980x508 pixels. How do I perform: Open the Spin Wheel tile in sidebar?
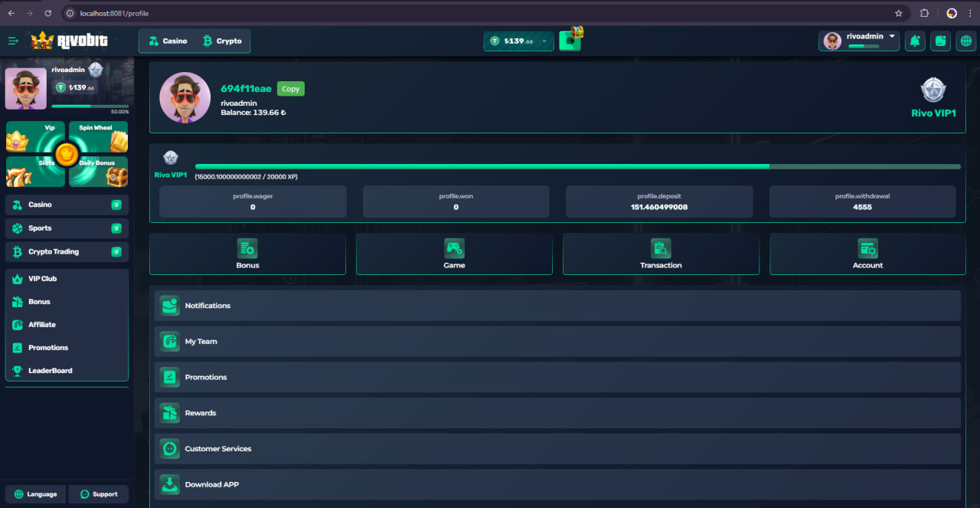(x=98, y=137)
